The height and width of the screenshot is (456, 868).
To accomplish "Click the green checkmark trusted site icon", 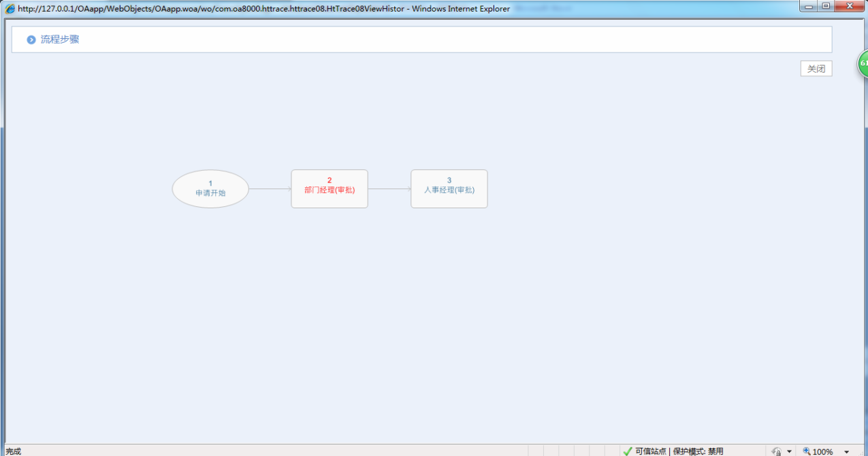I will (628, 451).
